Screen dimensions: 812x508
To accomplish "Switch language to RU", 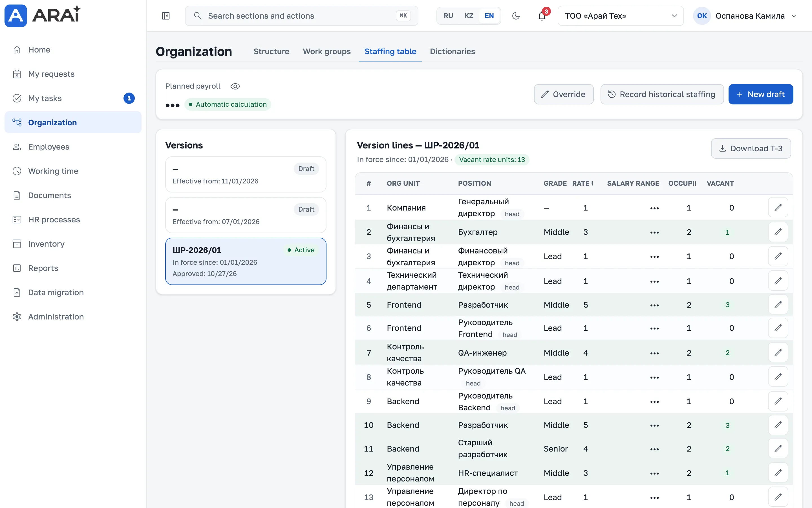I will [448, 16].
